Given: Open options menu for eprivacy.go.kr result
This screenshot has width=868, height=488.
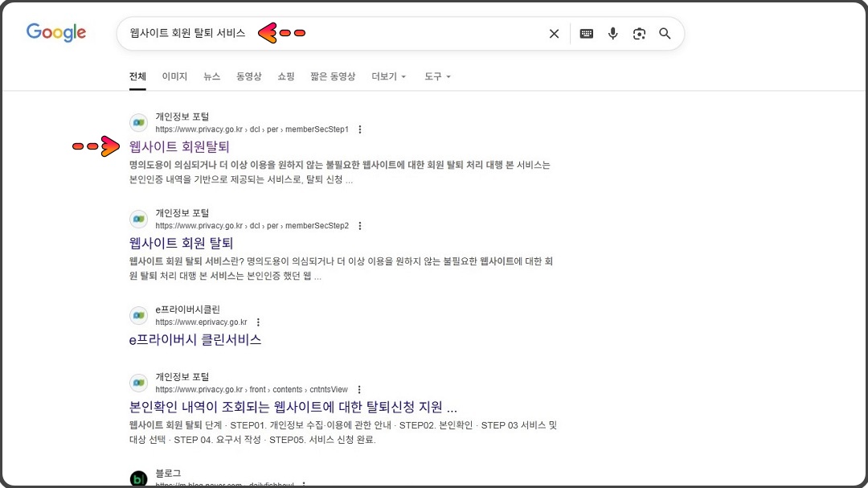Looking at the screenshot, I should [x=258, y=322].
